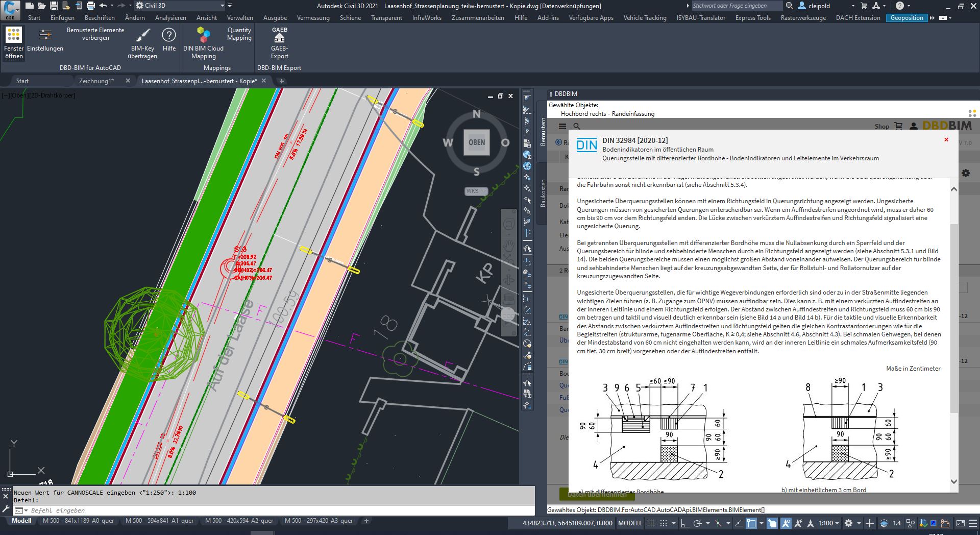Image resolution: width=980 pixels, height=535 pixels.
Task: Click the DIN popup scroll down arrow
Action: [953, 481]
